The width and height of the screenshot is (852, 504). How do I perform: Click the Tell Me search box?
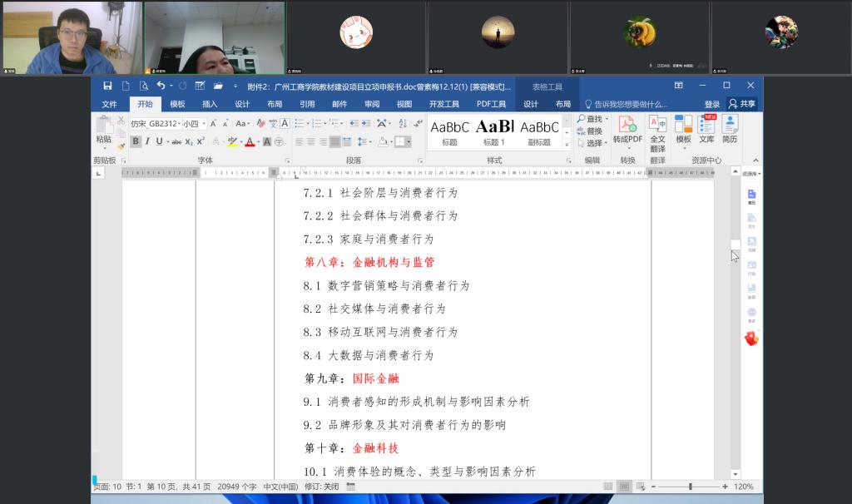(630, 104)
